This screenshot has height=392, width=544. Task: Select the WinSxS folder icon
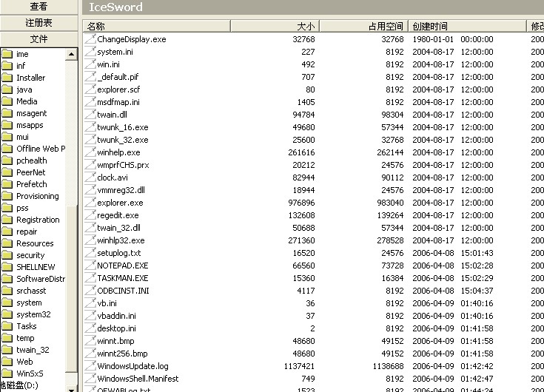tap(7, 374)
